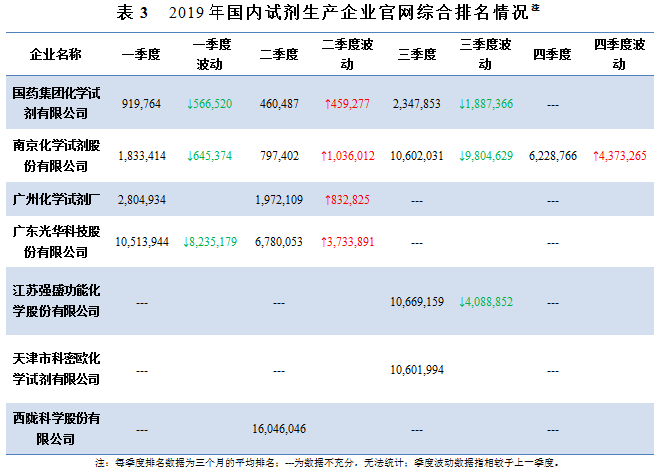Select 天津市科密欧化学试剂有限公司 row label
661x473 pixels.
57,369
